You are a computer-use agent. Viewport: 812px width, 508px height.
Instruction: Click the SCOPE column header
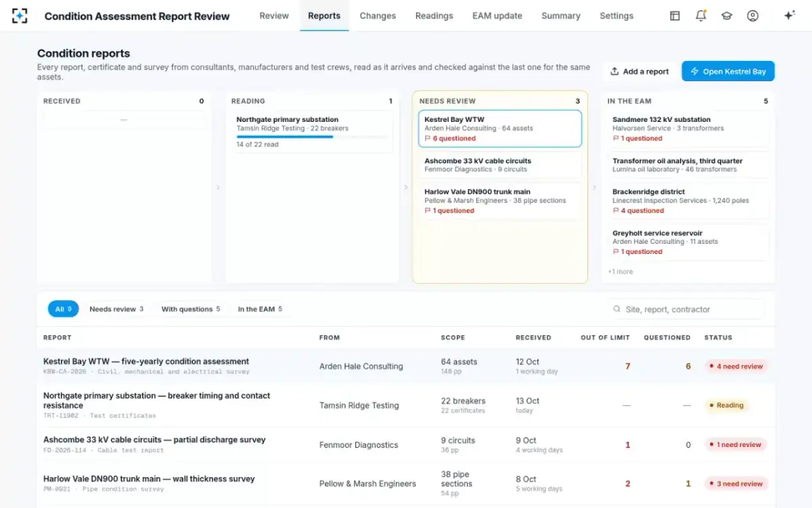[453, 337]
